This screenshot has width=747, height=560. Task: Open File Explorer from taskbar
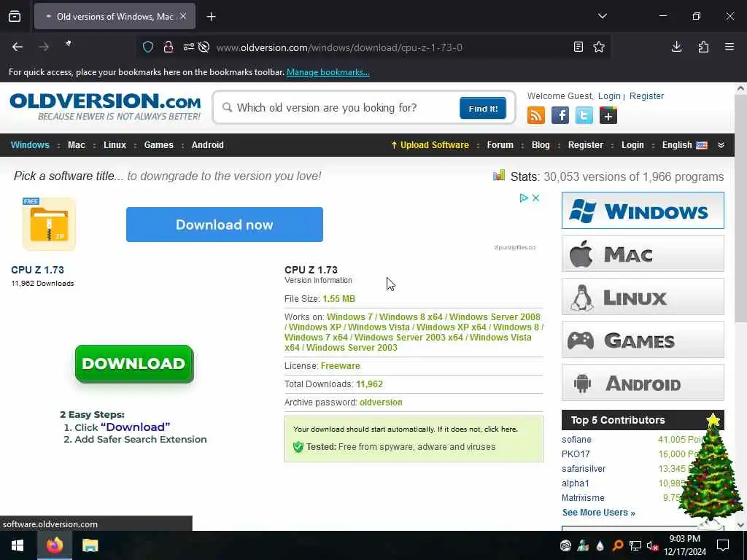(x=90, y=545)
